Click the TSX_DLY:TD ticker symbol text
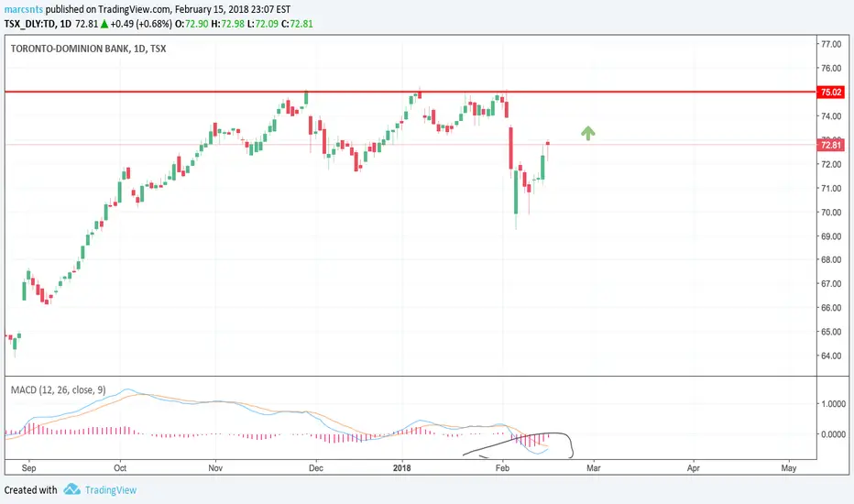This screenshot has height=504, width=854. click(29, 24)
